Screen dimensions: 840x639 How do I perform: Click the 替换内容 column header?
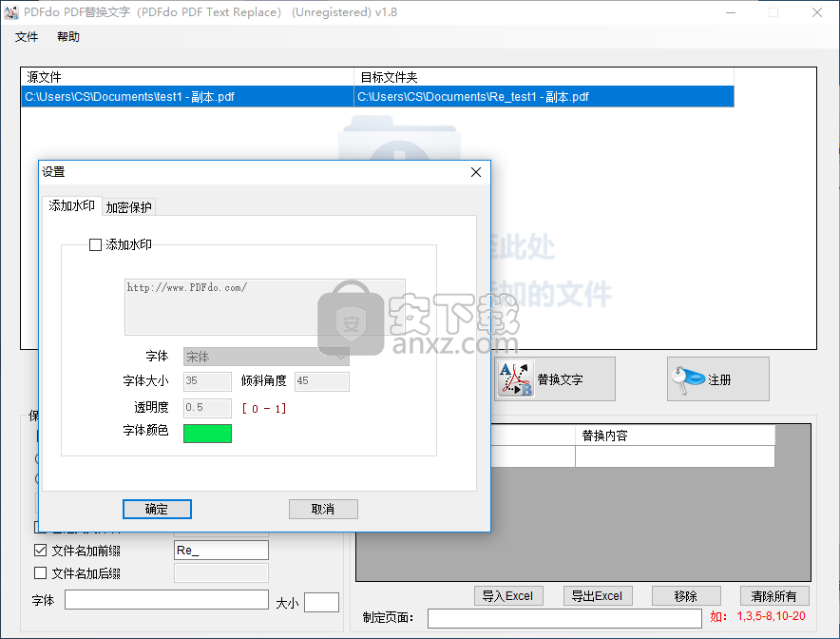click(x=675, y=436)
